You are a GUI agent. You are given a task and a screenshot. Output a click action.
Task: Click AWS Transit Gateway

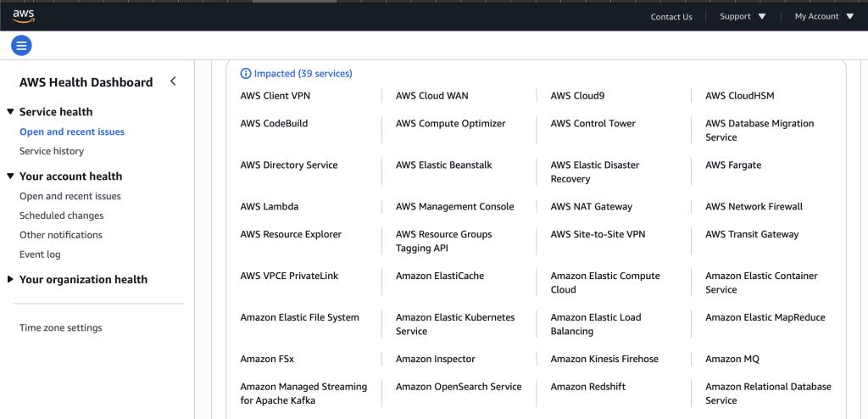click(x=752, y=234)
